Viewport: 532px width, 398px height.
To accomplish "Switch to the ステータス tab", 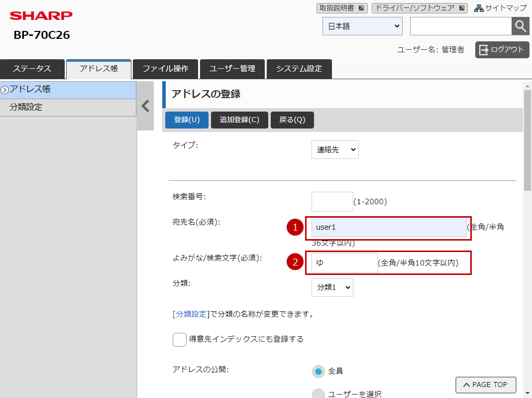I will point(32,69).
